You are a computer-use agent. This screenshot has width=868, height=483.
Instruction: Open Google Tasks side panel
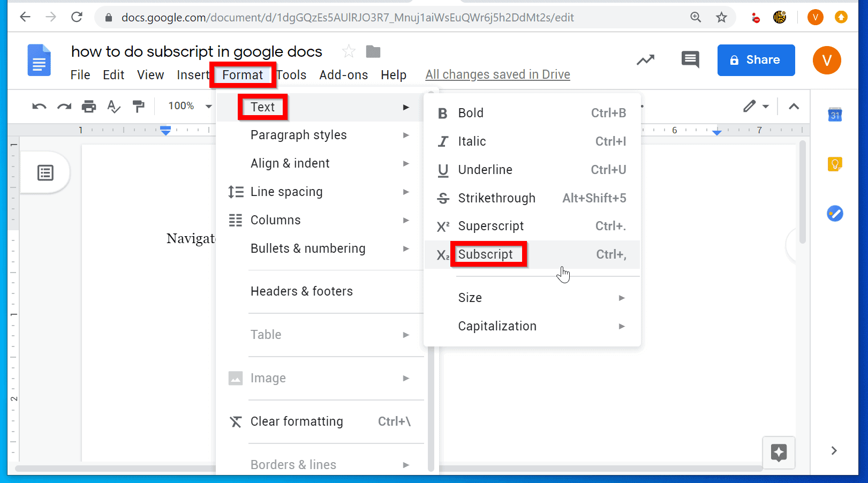pyautogui.click(x=835, y=214)
